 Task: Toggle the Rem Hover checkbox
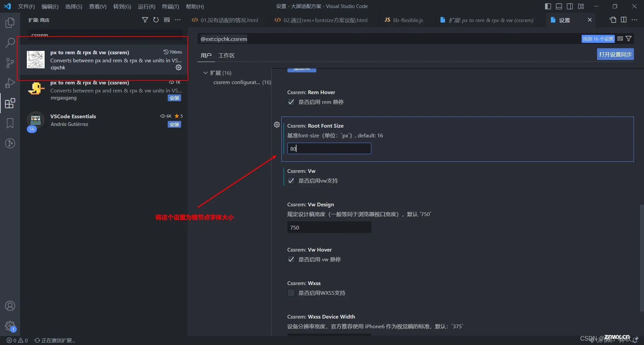click(x=291, y=102)
